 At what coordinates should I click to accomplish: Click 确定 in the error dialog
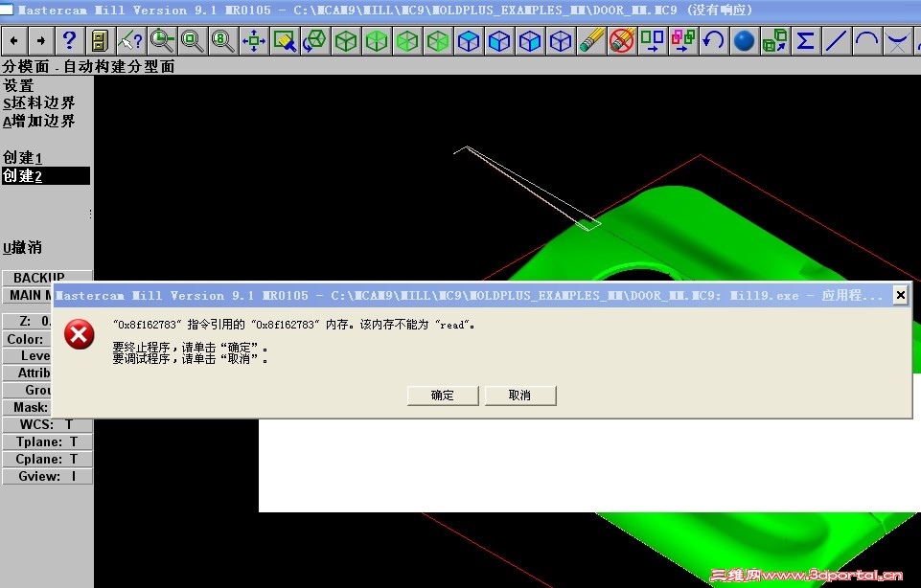pyautogui.click(x=443, y=396)
